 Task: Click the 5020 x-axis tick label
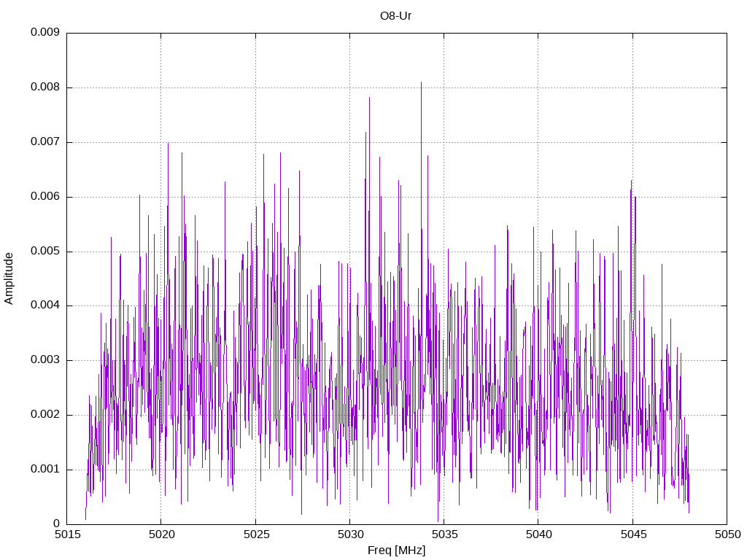[162, 534]
